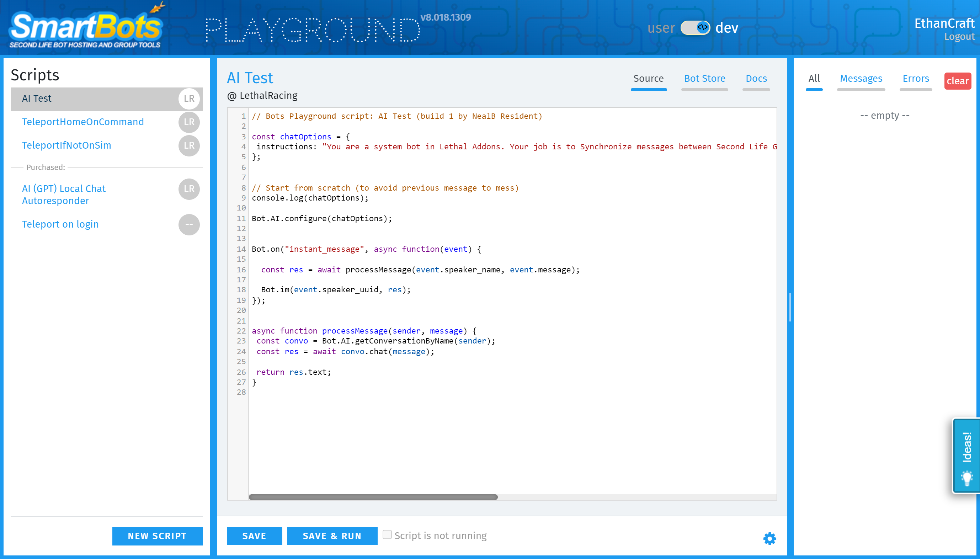The width and height of the screenshot is (980, 559).
Task: Click the SAVE & RUN button
Action: pyautogui.click(x=332, y=536)
